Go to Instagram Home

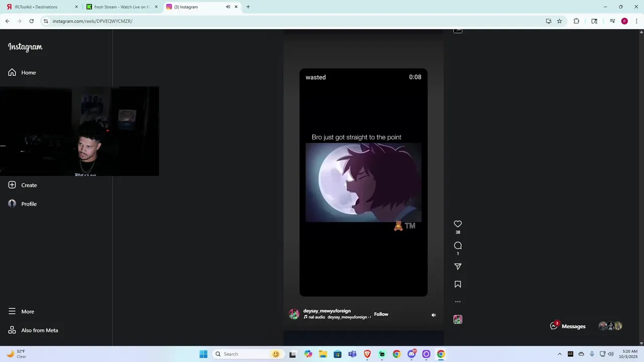click(x=22, y=72)
